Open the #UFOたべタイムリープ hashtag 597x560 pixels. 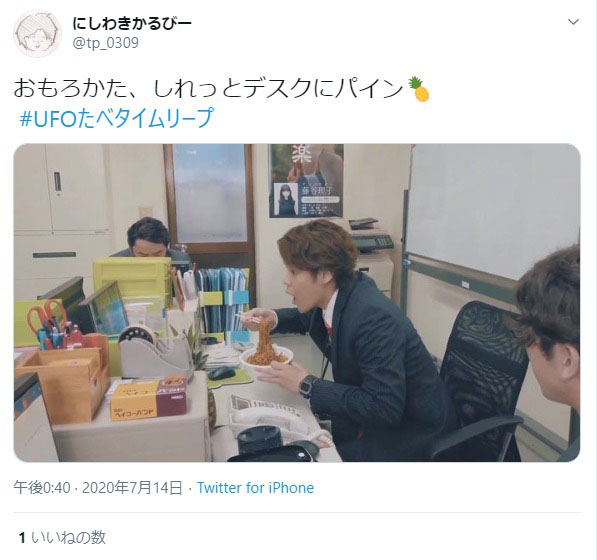117,118
